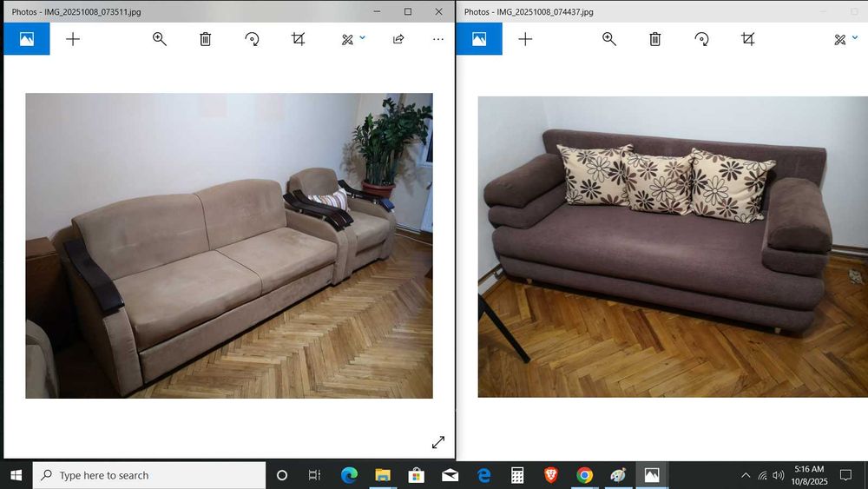Click the beige sofa photo in left window
This screenshot has height=489, width=868.
click(229, 245)
